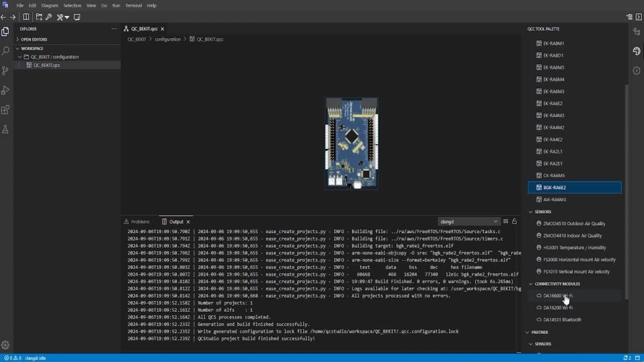The width and height of the screenshot is (644, 362).
Task: Open the Search view in activity bar
Action: (5, 51)
